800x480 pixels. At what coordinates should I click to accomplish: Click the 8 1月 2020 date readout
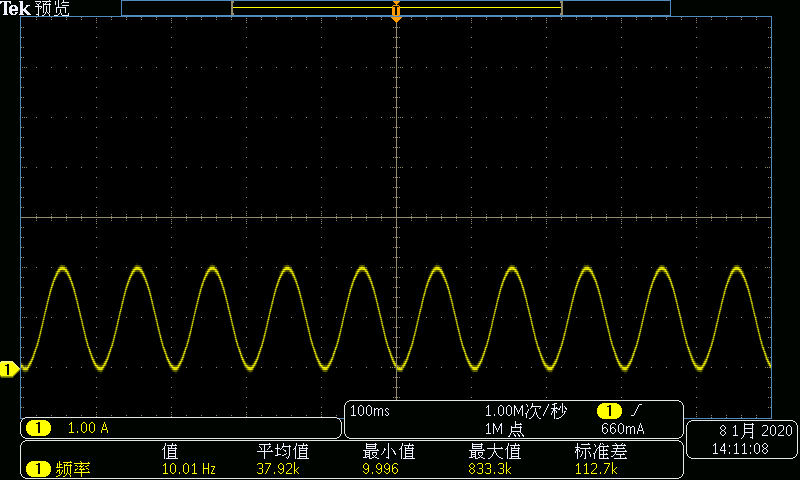(756, 431)
